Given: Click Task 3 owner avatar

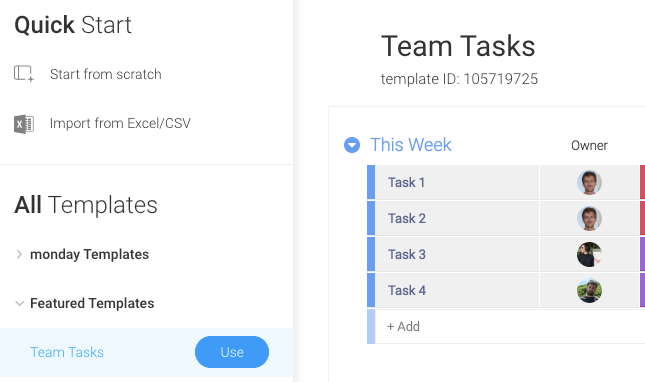Looking at the screenshot, I should 589,254.
